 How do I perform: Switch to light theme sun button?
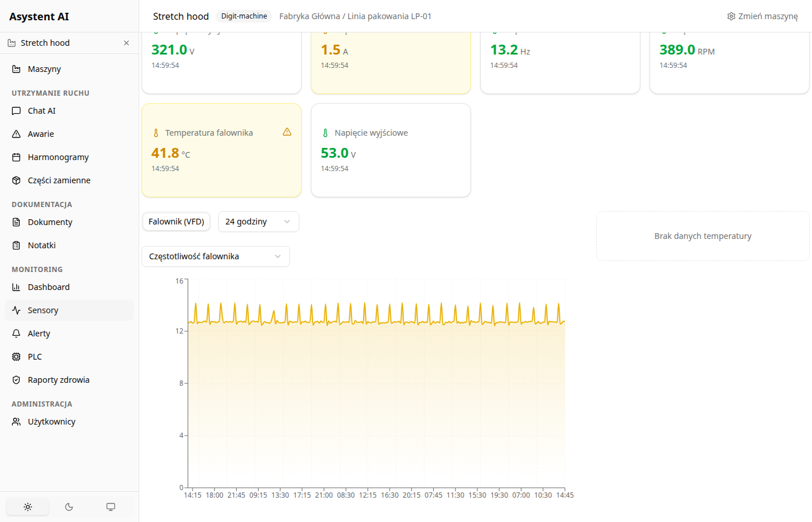click(28, 507)
